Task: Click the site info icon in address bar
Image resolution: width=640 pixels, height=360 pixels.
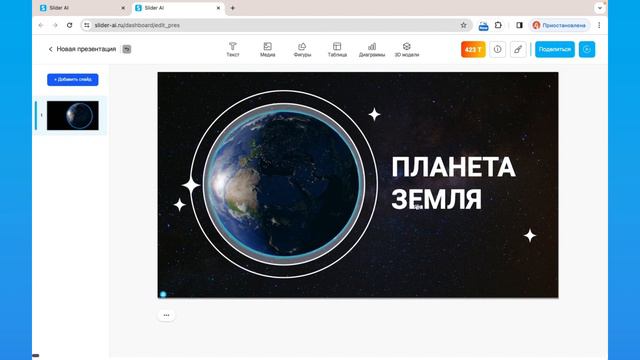Action: (87, 25)
